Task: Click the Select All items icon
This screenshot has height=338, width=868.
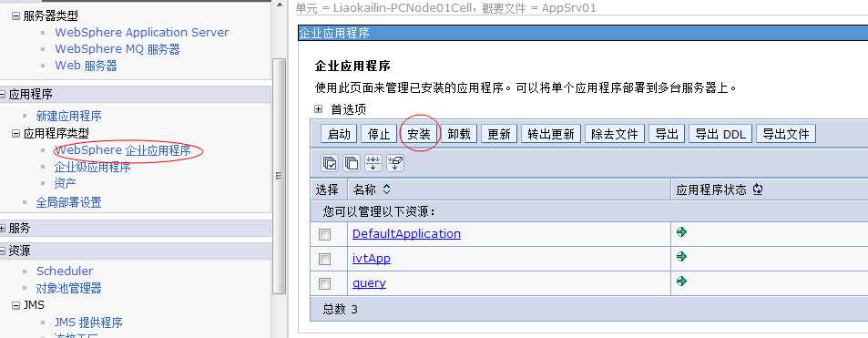Action: [x=330, y=163]
